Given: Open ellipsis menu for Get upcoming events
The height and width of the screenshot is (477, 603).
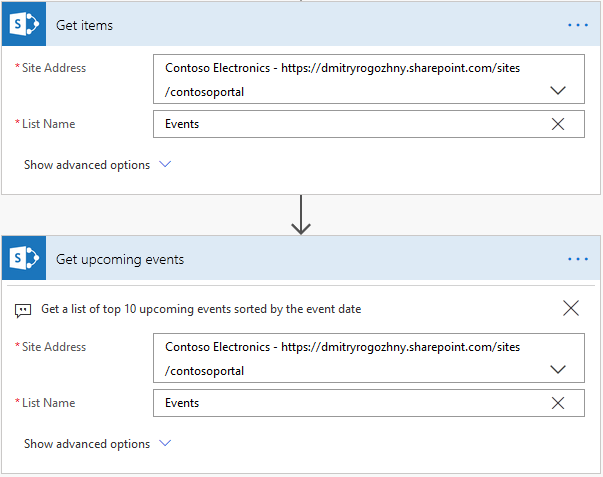Looking at the screenshot, I should [x=578, y=259].
